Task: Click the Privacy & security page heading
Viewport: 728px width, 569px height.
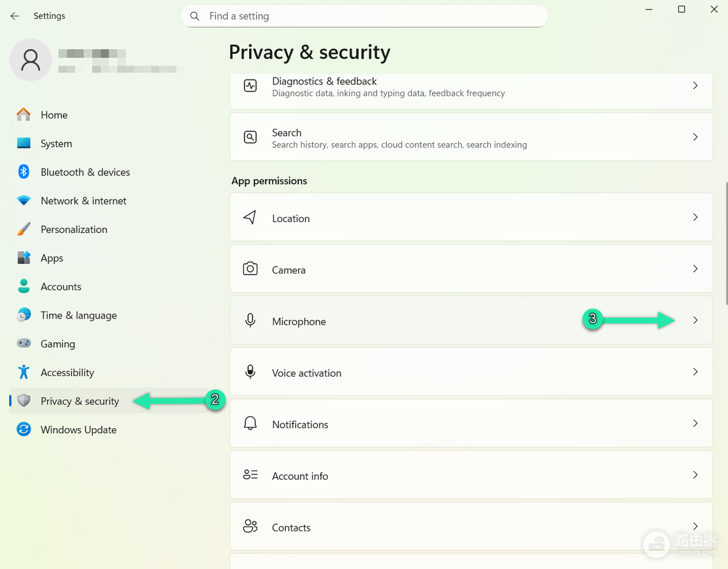Action: 309,53
